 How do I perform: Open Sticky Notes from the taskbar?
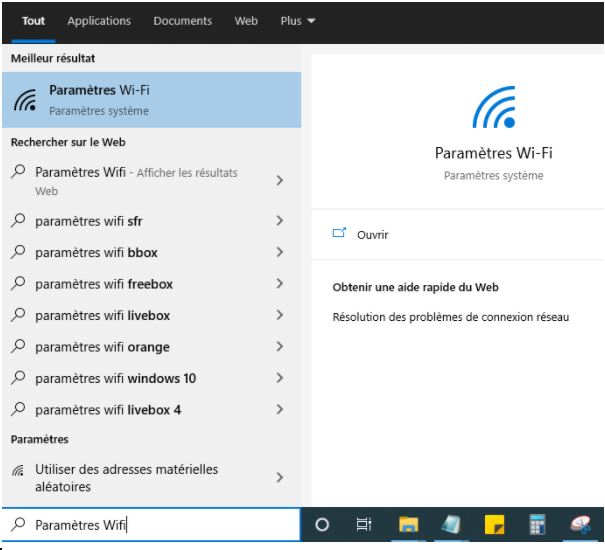tap(494, 525)
